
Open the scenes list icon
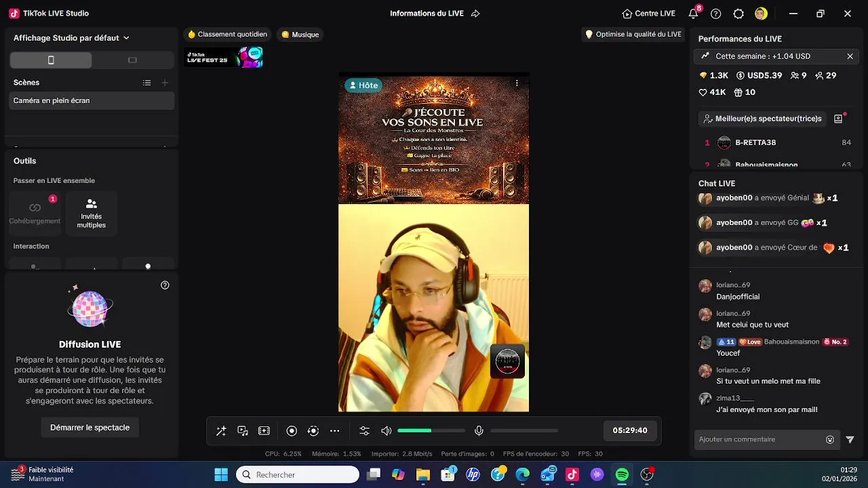pos(146,83)
